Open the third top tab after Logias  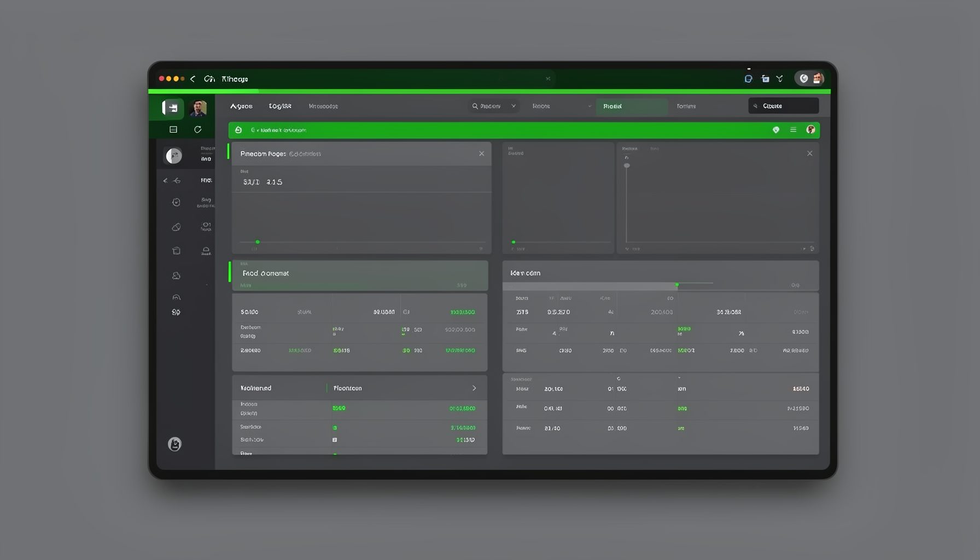click(x=323, y=106)
